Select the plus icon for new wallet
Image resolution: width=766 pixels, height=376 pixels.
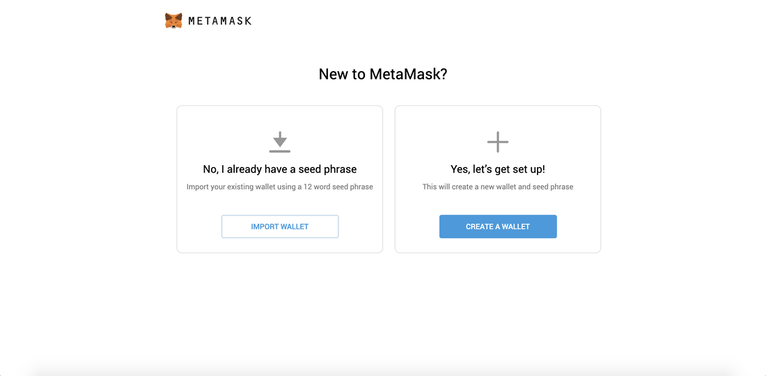tap(498, 142)
